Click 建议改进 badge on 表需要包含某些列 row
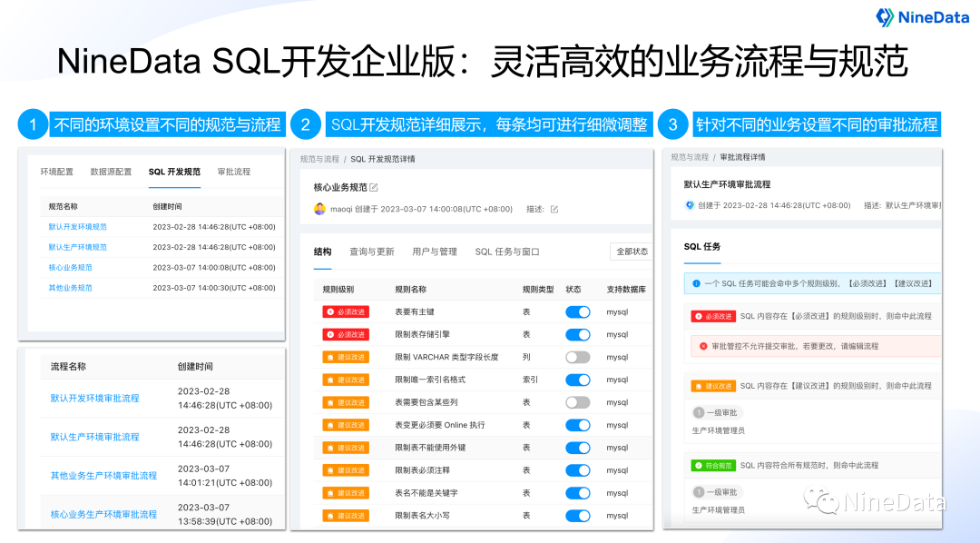Image resolution: width=980 pixels, height=543 pixels. click(x=346, y=402)
